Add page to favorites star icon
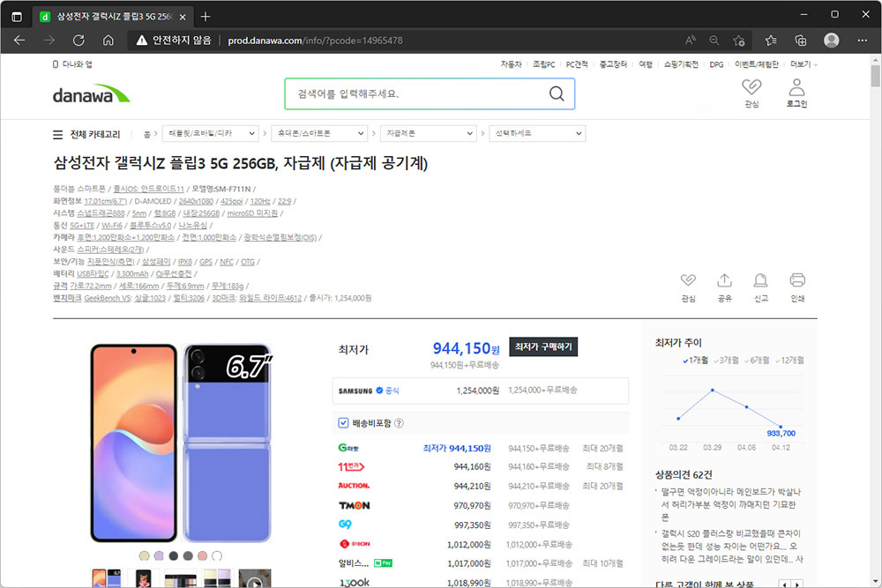The width and height of the screenshot is (882, 588). click(738, 41)
